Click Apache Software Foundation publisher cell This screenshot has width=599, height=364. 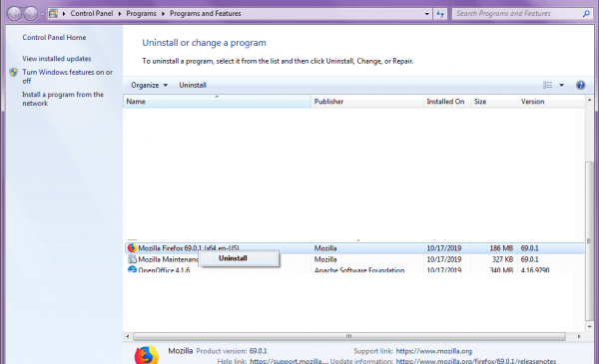coord(359,269)
